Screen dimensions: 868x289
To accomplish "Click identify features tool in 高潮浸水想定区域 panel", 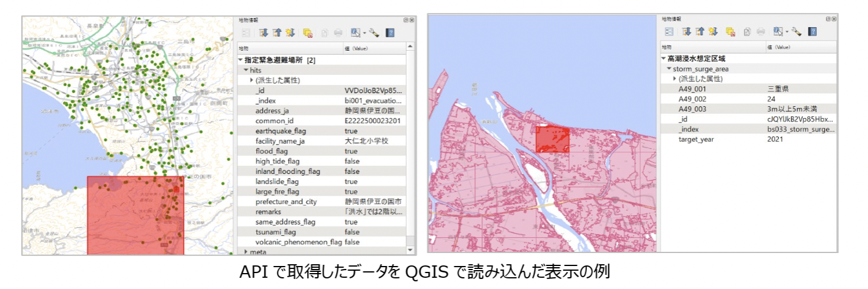I will tap(778, 32).
